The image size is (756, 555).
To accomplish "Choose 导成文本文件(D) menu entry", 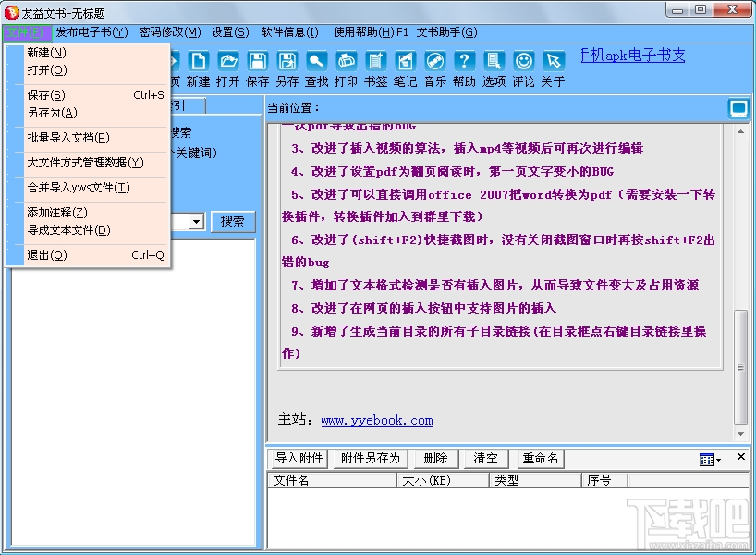I will click(x=89, y=229).
